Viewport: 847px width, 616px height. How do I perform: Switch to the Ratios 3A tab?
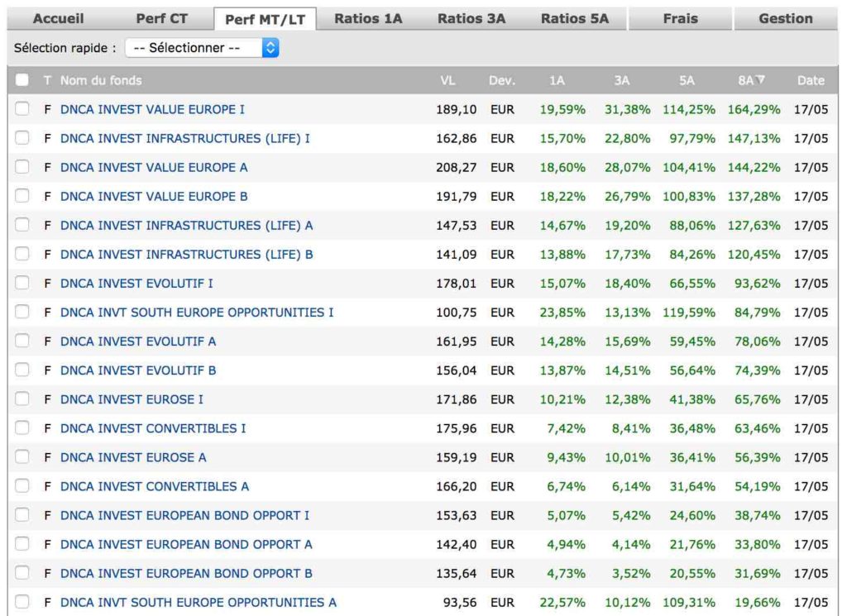pos(471,19)
